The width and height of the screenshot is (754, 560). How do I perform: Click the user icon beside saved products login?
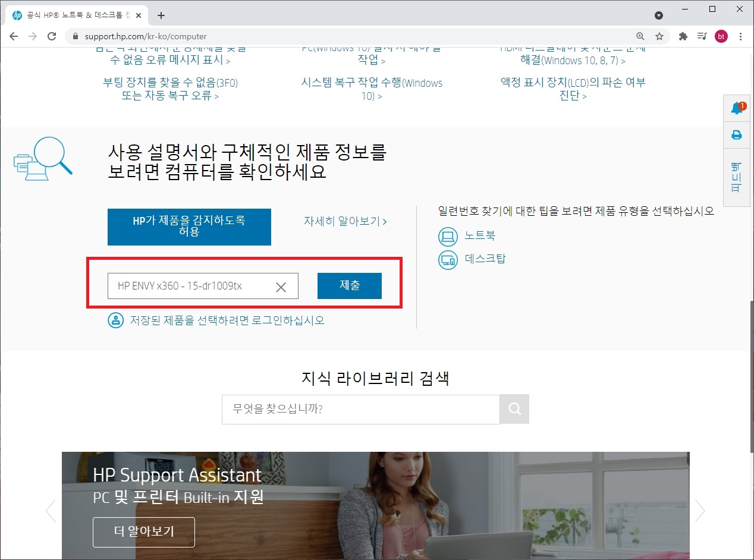click(x=115, y=320)
